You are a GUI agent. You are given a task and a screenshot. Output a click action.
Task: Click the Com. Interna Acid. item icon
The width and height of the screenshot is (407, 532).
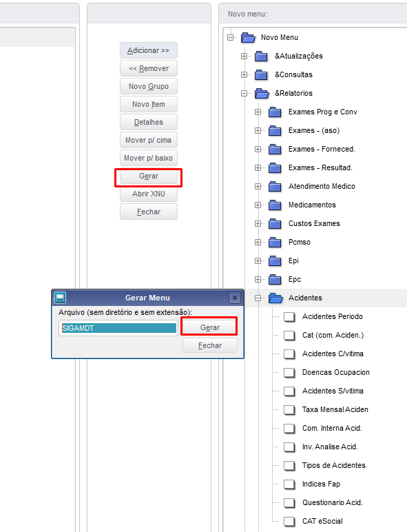coord(289,428)
